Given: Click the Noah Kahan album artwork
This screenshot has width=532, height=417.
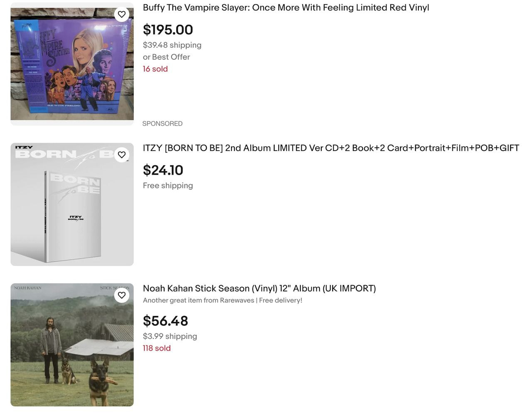Looking at the screenshot, I should tap(71, 344).
